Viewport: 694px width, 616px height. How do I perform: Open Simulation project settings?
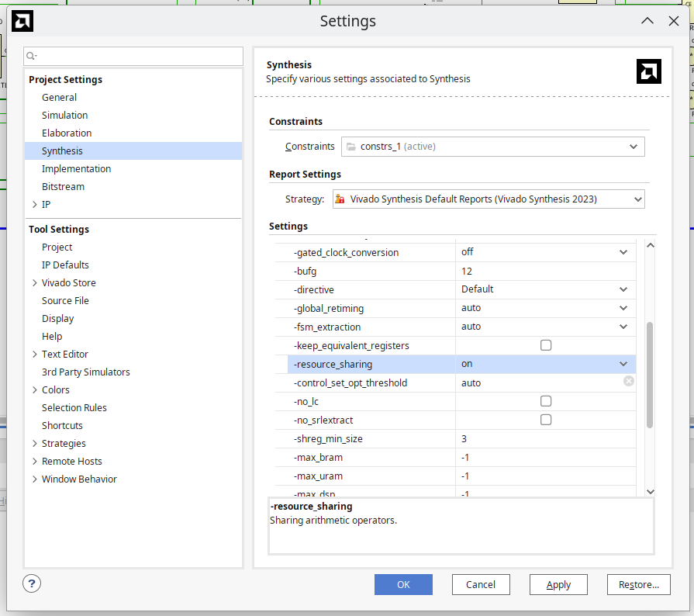point(64,115)
